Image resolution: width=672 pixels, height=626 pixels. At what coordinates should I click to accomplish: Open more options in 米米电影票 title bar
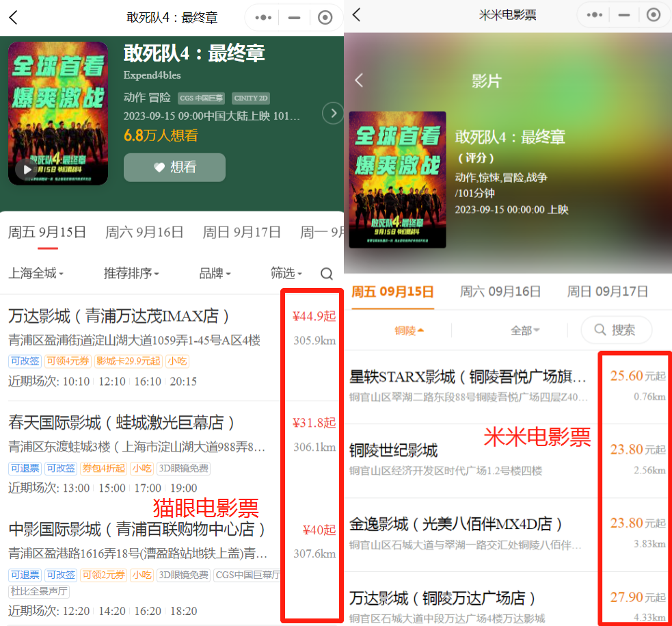click(594, 14)
